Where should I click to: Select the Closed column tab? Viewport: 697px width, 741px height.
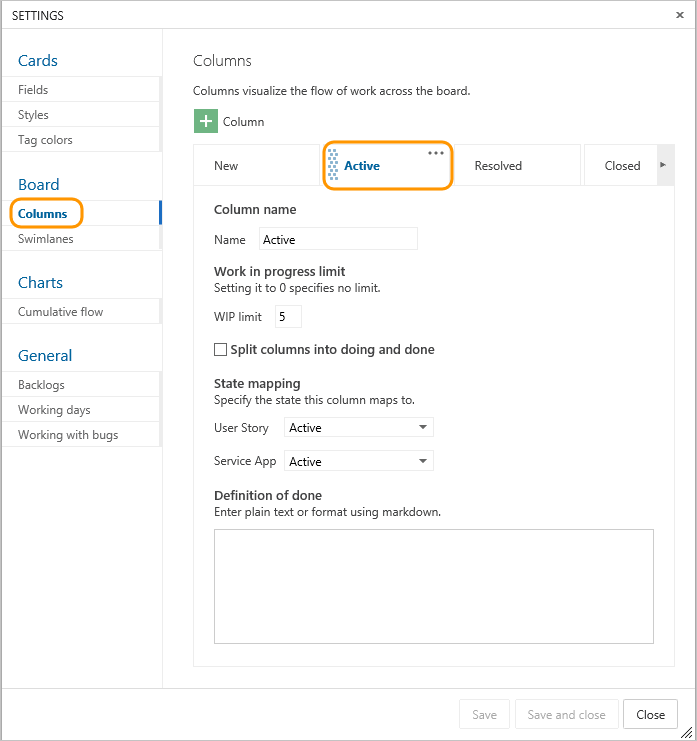[x=621, y=165]
